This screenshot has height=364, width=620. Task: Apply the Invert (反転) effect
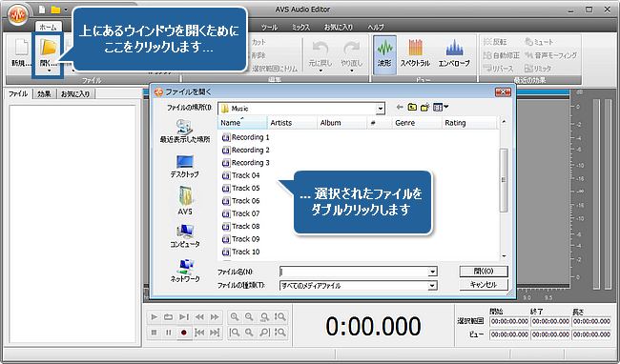495,42
